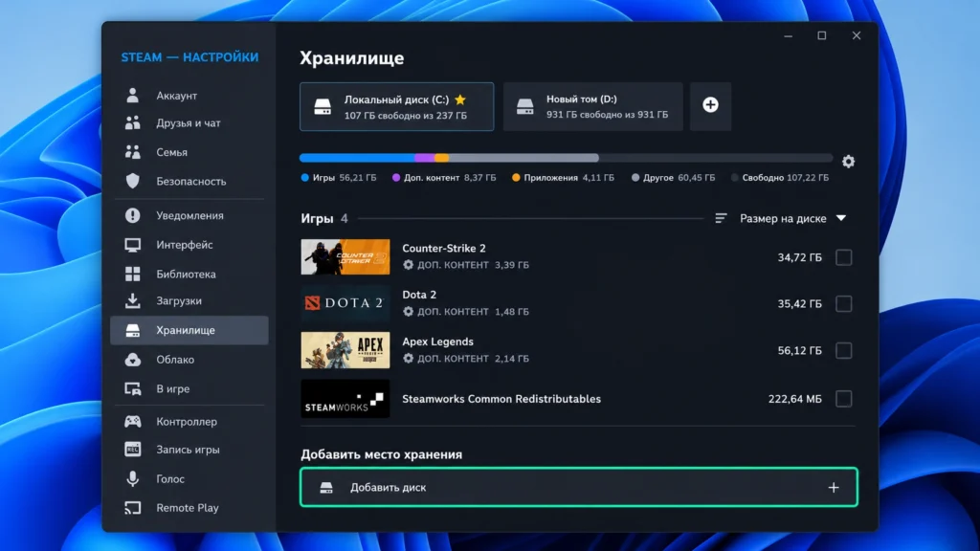Click the Apex Legends title

coord(437,342)
